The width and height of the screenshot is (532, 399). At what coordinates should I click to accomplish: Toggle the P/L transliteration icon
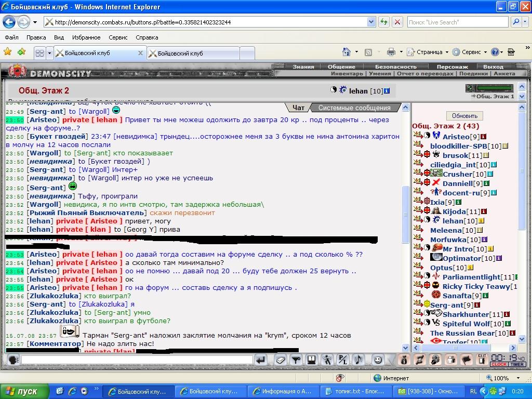[x=343, y=360]
